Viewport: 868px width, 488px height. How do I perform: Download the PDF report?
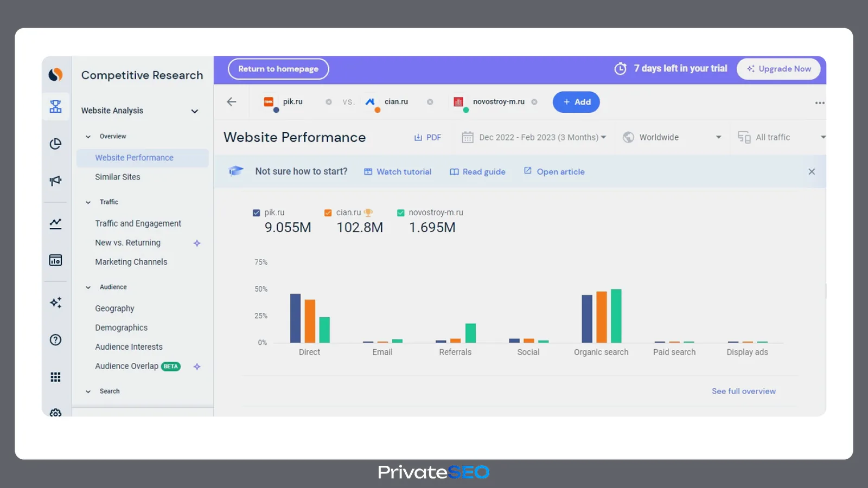[x=427, y=137]
